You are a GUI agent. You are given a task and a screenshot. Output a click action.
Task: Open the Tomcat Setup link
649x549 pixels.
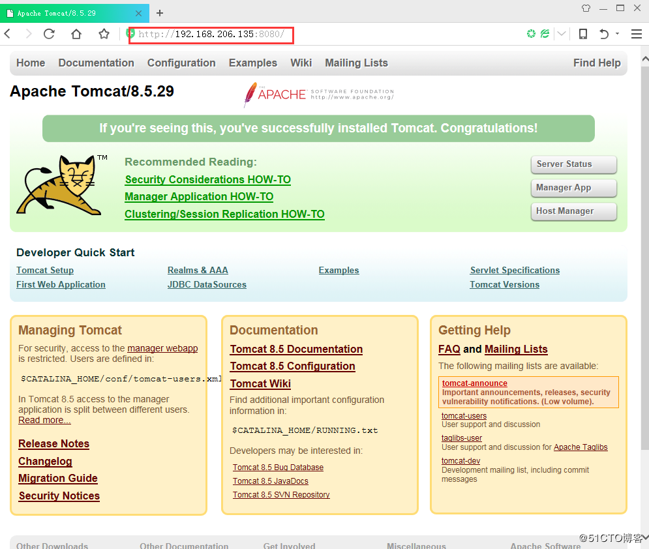coord(45,270)
